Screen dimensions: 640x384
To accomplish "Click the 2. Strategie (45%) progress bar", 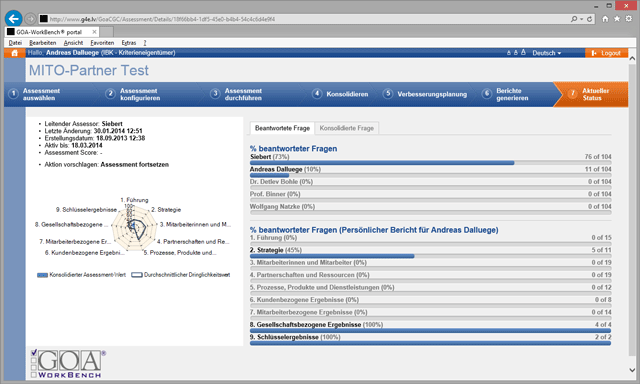I will pyautogui.click(x=431, y=256).
